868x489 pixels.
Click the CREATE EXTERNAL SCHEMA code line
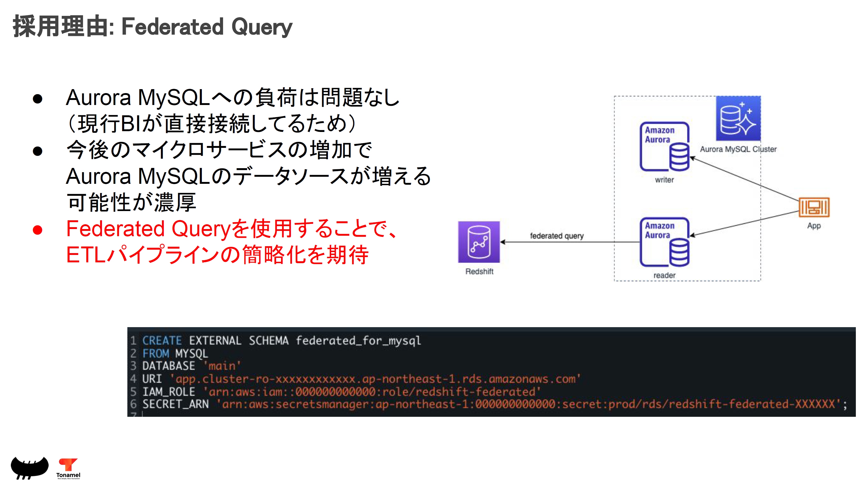click(x=281, y=340)
